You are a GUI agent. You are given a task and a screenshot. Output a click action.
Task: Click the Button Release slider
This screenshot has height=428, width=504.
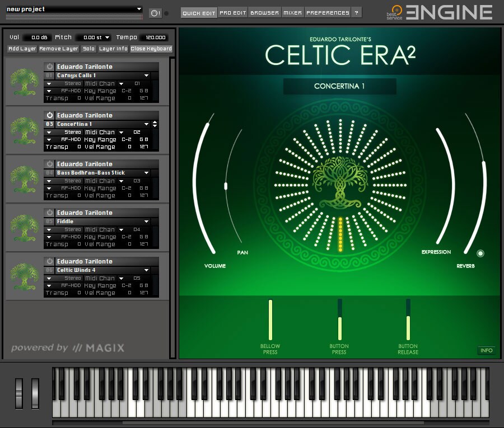408,320
